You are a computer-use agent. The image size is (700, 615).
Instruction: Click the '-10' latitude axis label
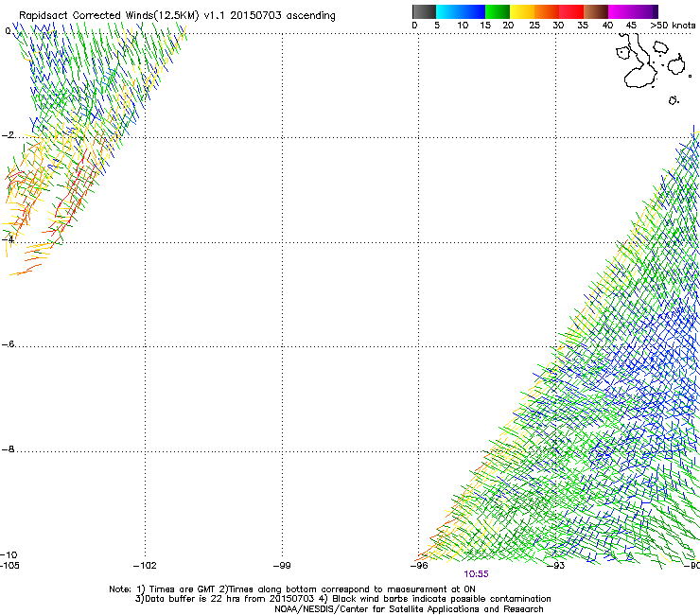[x=9, y=554]
